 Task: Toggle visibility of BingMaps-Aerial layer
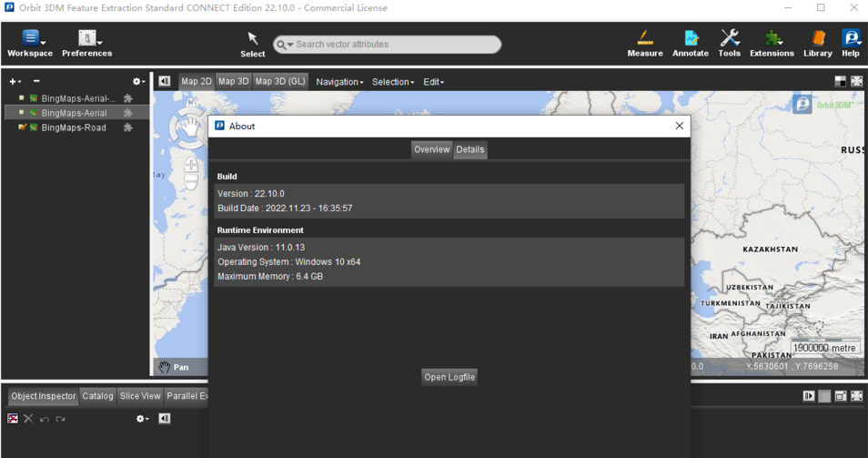point(22,113)
